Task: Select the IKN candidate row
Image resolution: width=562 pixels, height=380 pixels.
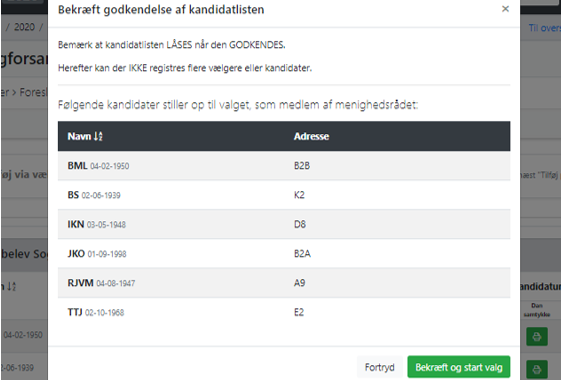Action: pyautogui.click(x=284, y=224)
